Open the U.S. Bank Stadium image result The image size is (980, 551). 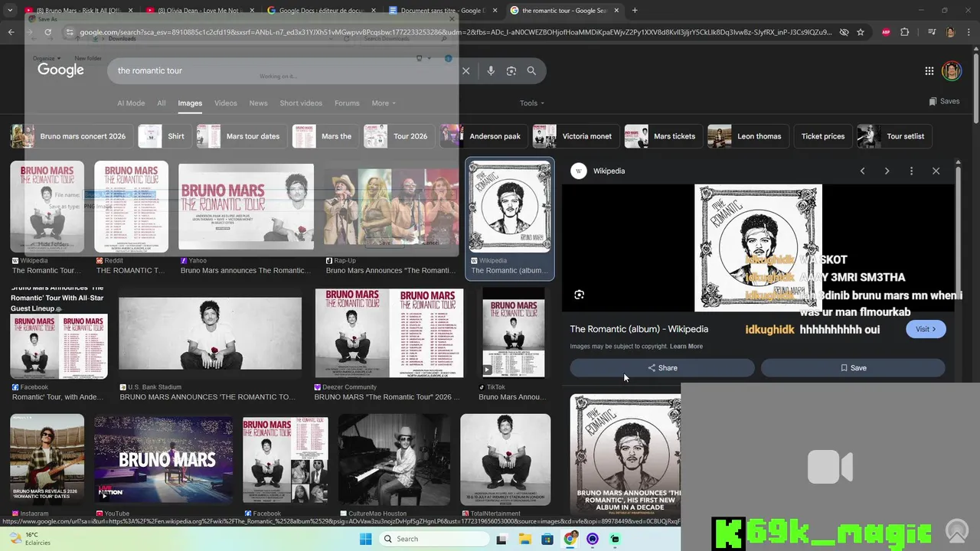(x=210, y=334)
